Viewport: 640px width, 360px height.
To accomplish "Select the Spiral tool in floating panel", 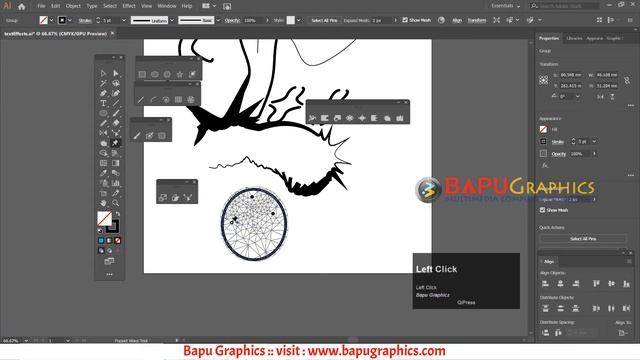I will [166, 99].
